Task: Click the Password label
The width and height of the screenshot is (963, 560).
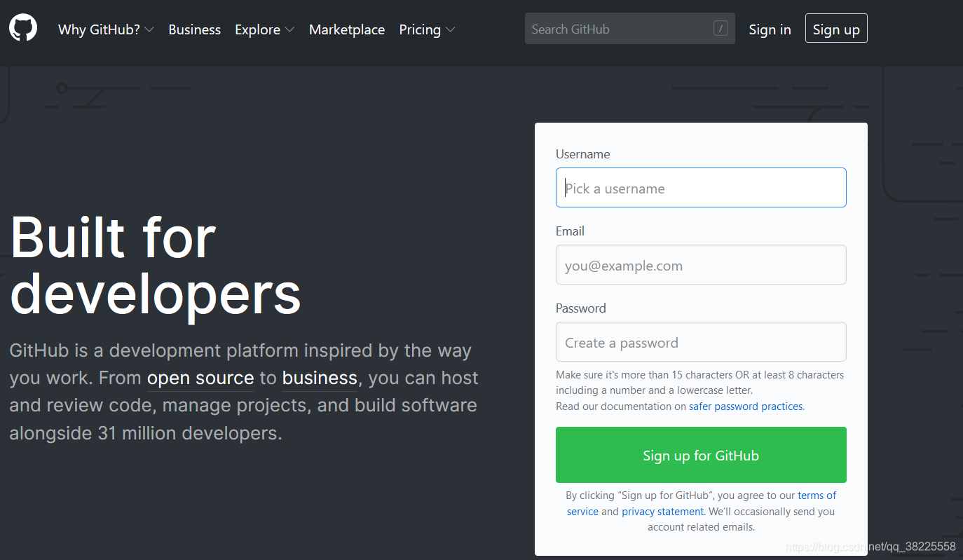Action: click(x=580, y=308)
